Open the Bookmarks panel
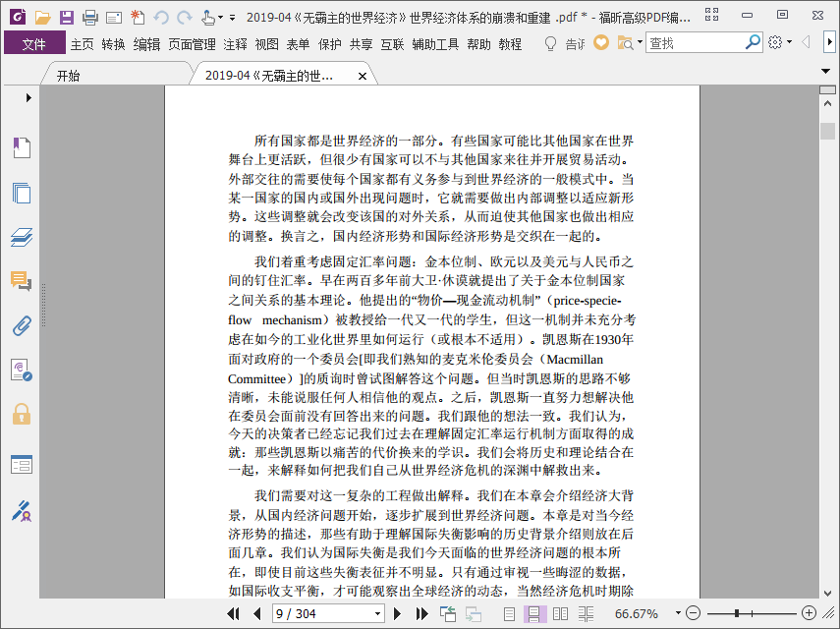 pos(22,147)
